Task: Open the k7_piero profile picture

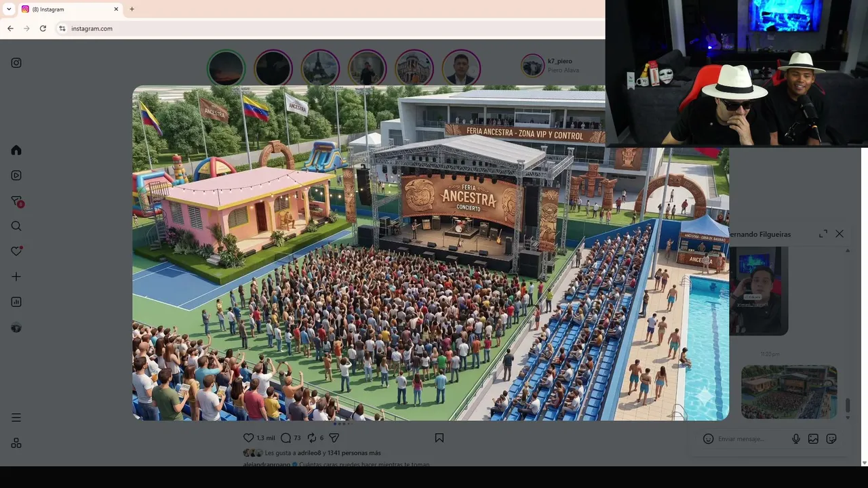Action: 533,65
